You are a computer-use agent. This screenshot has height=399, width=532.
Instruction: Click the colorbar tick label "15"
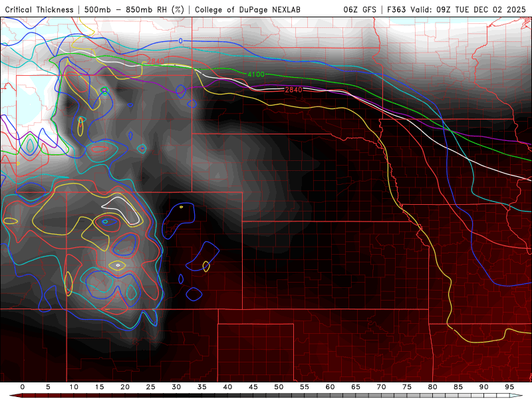[99, 387]
